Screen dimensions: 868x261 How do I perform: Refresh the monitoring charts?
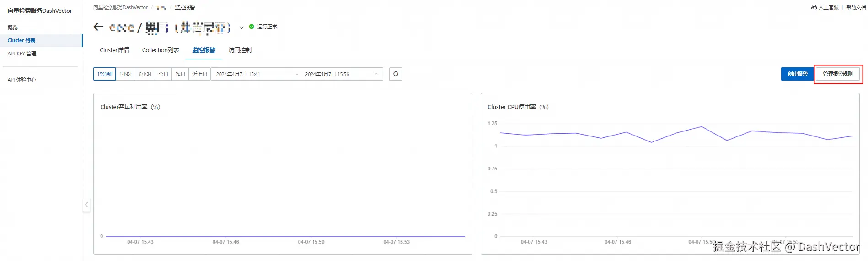point(396,74)
